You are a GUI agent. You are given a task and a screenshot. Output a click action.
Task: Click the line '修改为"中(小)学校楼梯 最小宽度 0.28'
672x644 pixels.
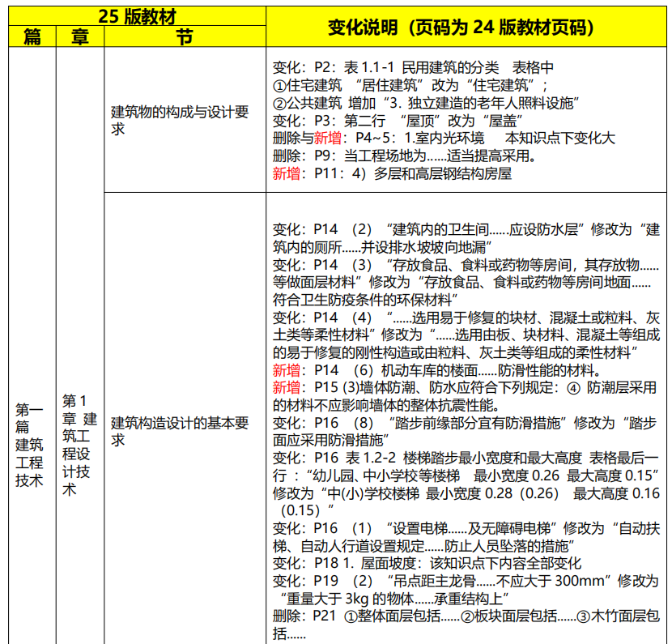click(466, 493)
